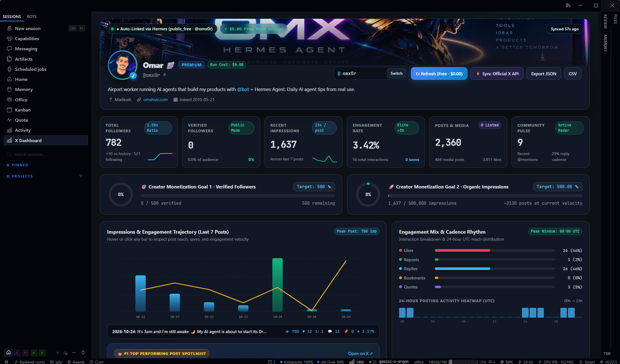Viewport: 620px width, 364px height.
Task: Open the omxhub.com link
Action: tap(155, 100)
